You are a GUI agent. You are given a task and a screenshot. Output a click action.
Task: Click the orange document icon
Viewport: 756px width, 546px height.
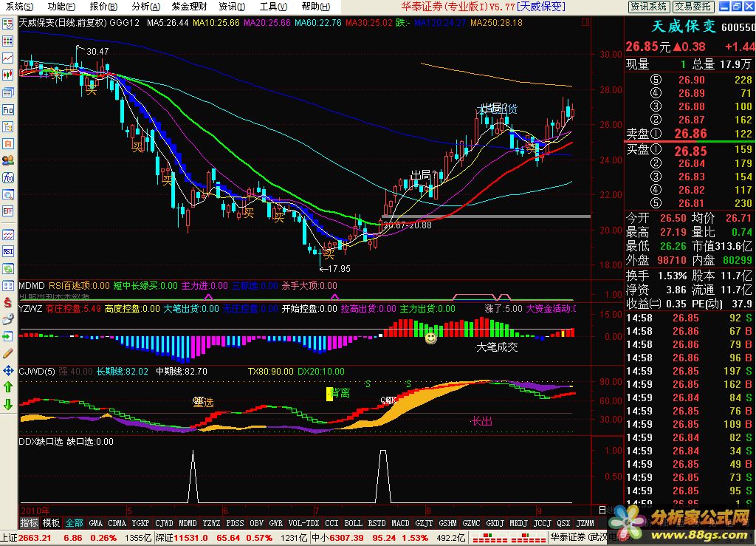[7, 143]
